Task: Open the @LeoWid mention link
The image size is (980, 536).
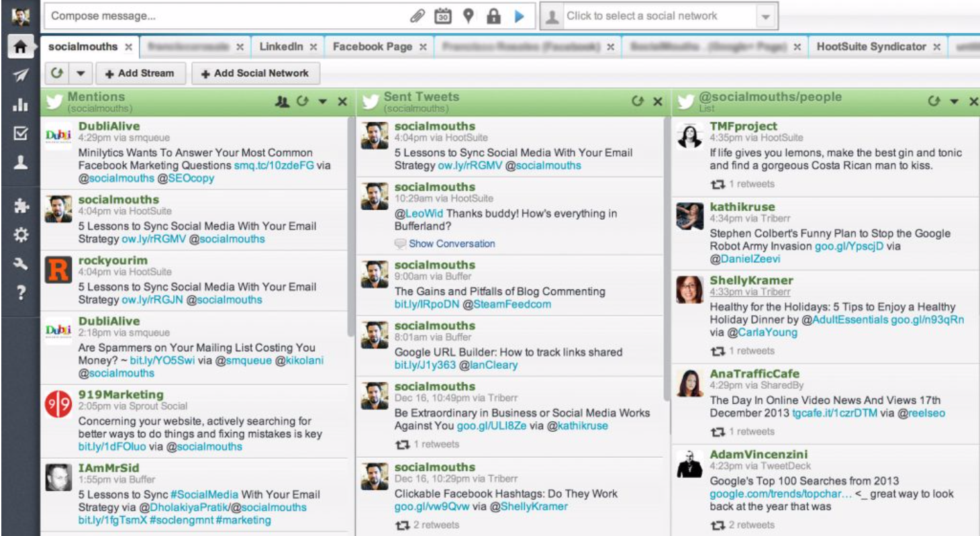Action: tap(420, 214)
